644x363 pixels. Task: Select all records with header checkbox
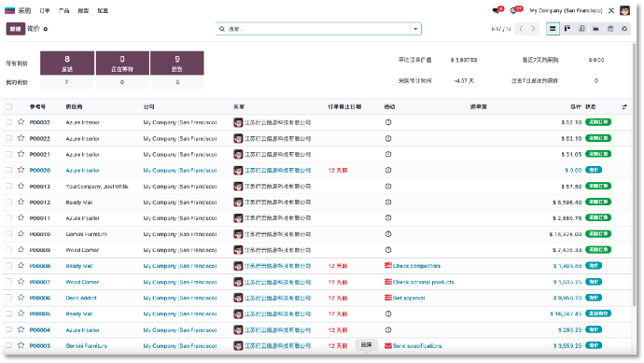tap(8, 106)
